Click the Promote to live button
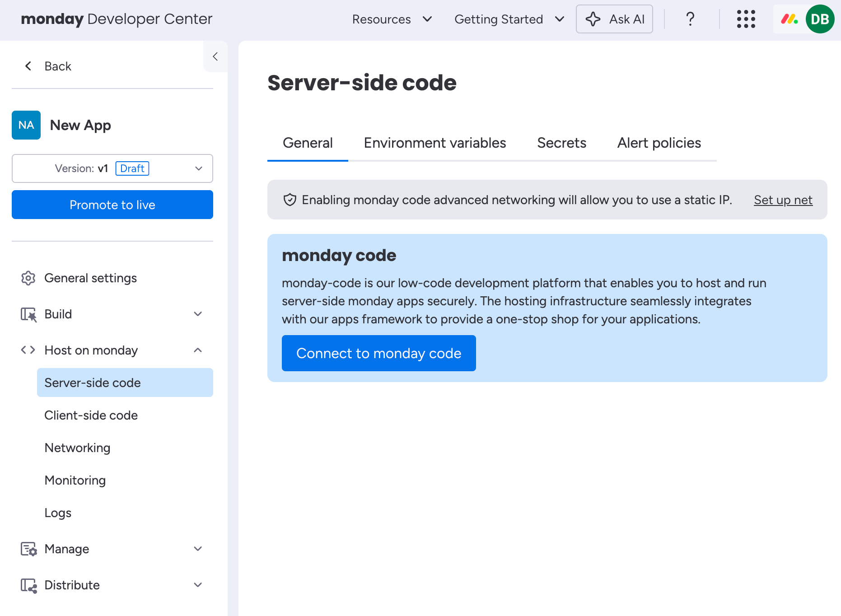Viewport: 841px width, 616px height. [112, 205]
